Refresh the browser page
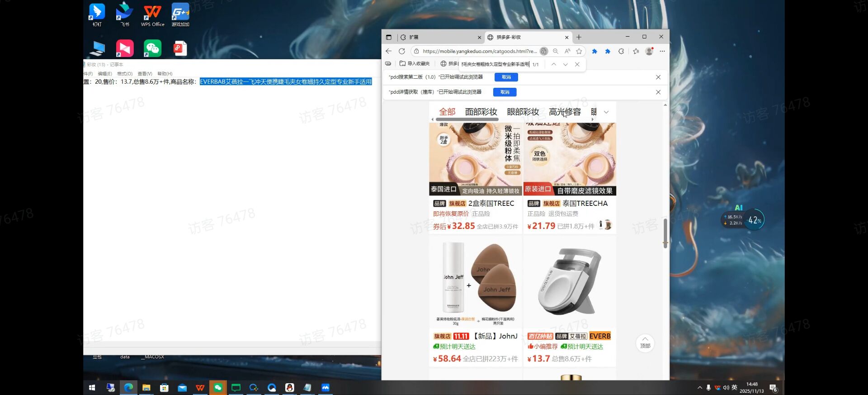868x395 pixels. (401, 51)
